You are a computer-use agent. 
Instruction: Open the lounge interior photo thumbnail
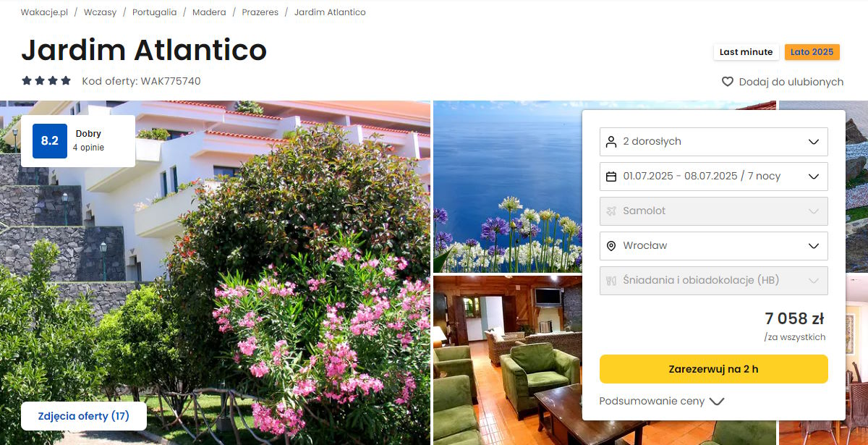pyautogui.click(x=508, y=360)
